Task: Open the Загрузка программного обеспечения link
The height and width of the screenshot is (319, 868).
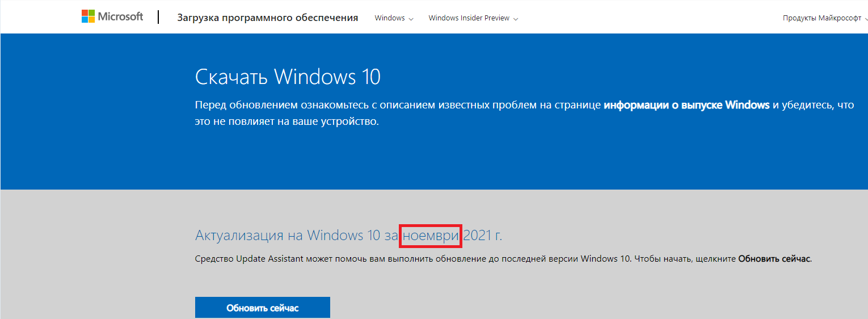Action: point(268,18)
